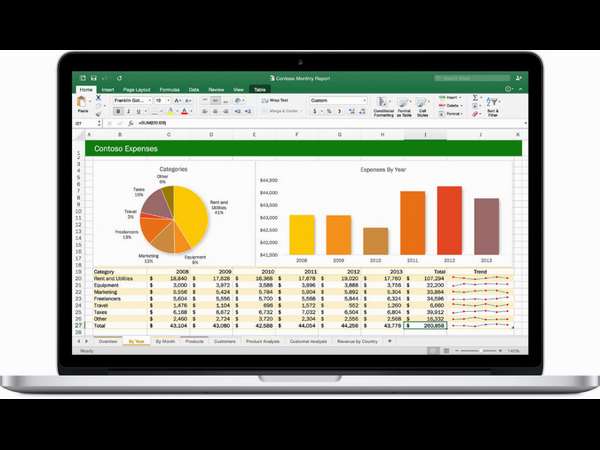Open the Revenue by Country sheet tab
Screen dimensions: 600x450
click(356, 342)
